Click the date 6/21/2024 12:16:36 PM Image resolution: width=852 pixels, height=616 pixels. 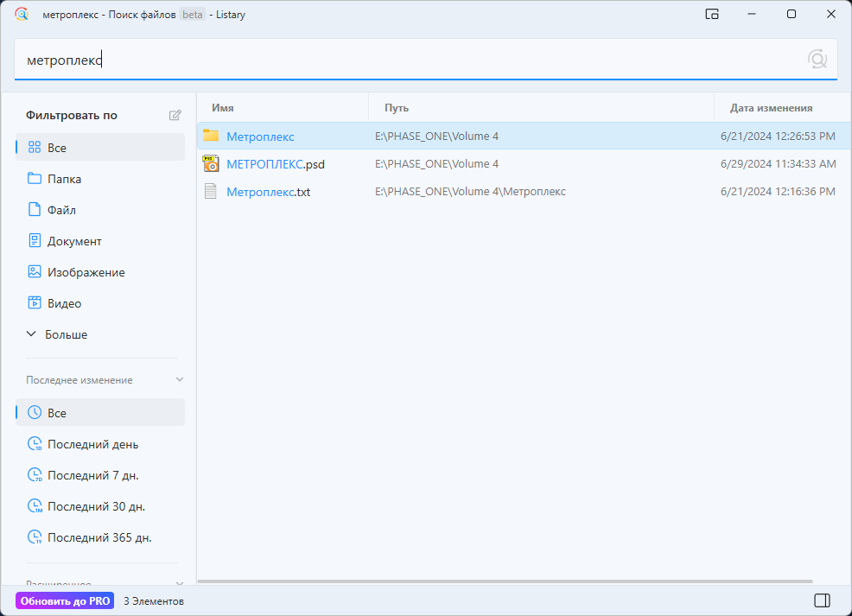778,191
